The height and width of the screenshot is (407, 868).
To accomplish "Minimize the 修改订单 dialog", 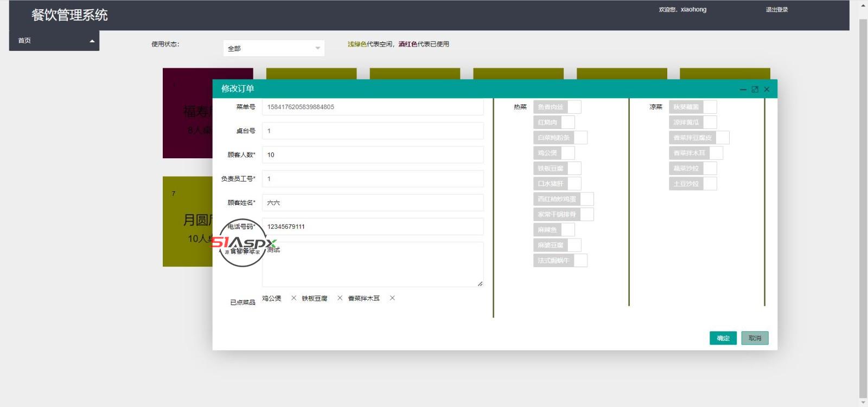I will click(x=743, y=89).
